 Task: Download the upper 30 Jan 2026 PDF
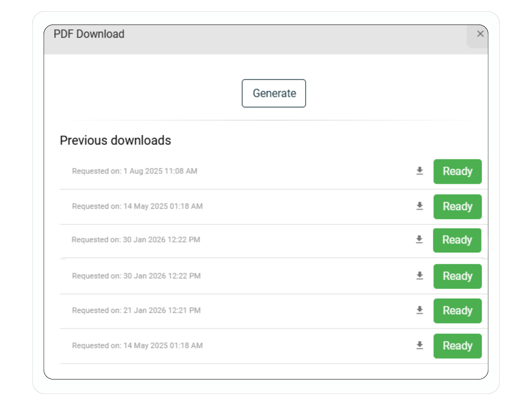tap(419, 240)
